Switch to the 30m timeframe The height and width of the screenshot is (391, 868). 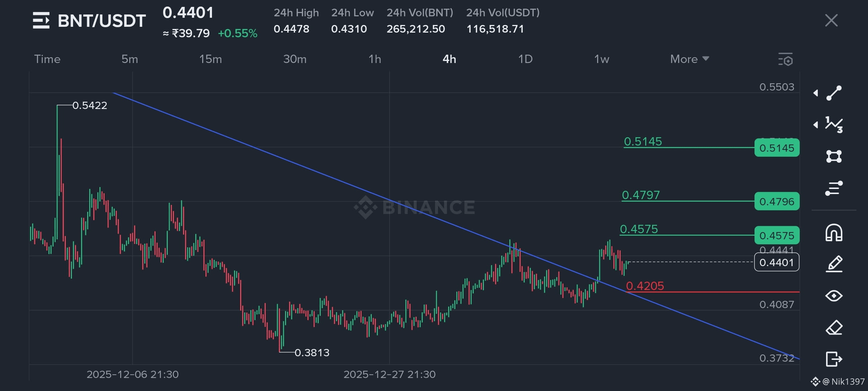[x=295, y=59]
